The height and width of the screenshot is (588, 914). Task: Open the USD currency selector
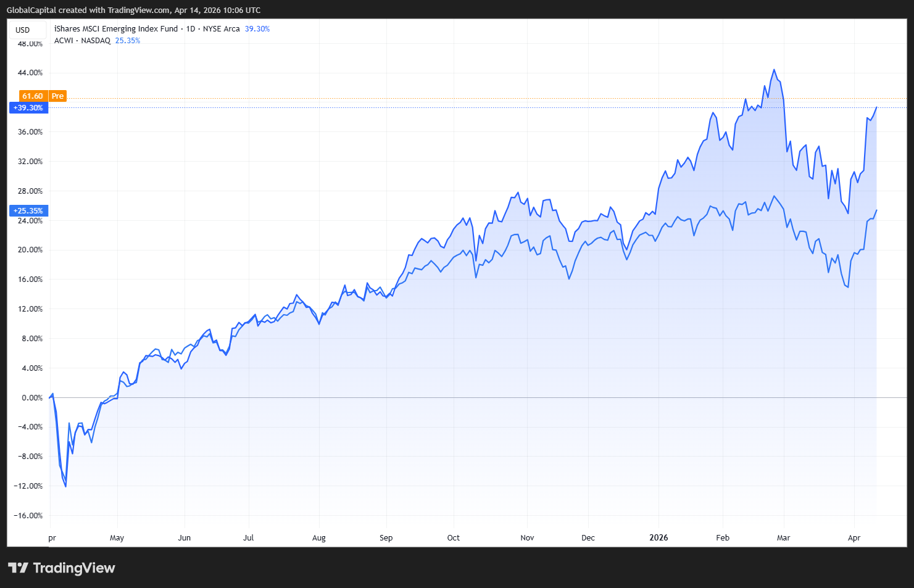click(23, 30)
